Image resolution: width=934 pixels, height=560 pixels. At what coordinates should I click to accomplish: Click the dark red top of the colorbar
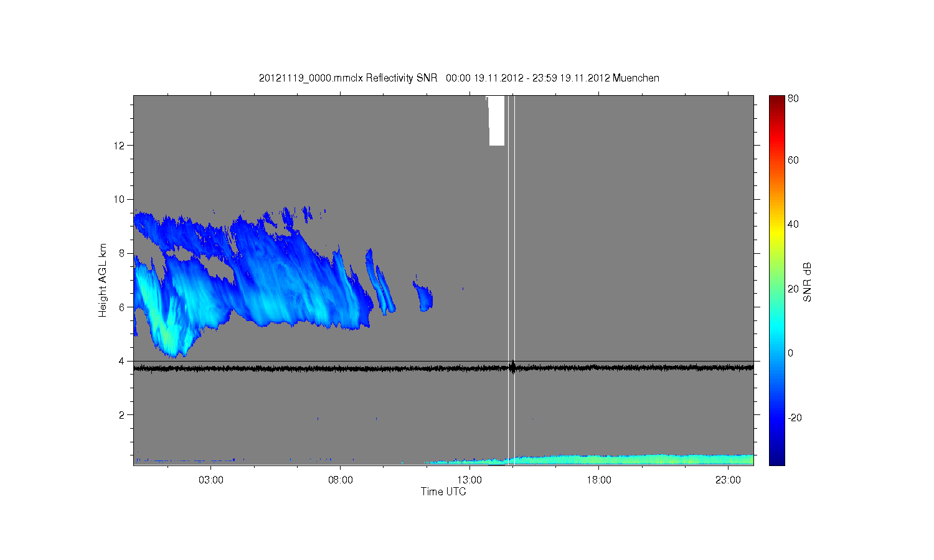point(776,101)
